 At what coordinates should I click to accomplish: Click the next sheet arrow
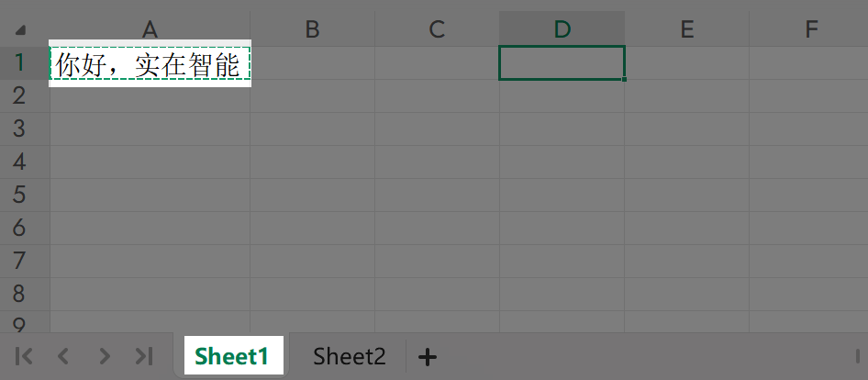[x=105, y=356]
